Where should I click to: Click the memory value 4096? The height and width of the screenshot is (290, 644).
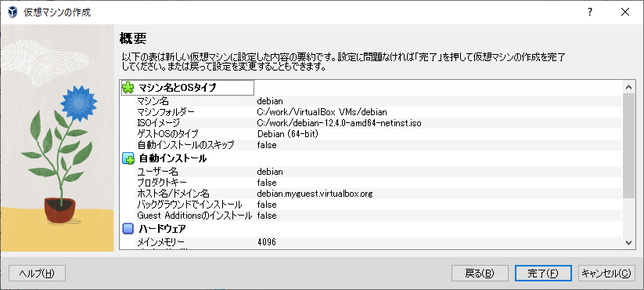267,242
